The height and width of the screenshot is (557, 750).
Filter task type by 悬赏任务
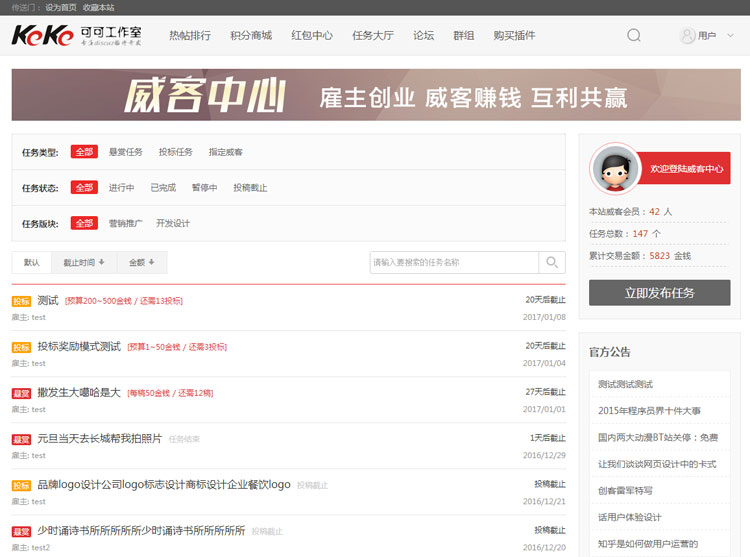coord(126,152)
